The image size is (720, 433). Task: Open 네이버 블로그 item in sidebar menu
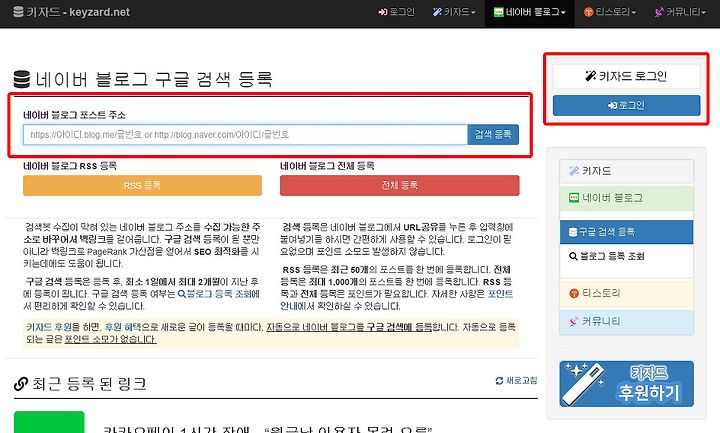click(626, 198)
